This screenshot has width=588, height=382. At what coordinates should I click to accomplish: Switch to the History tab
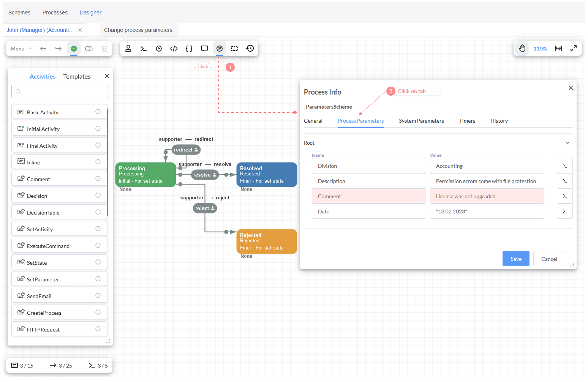(499, 121)
